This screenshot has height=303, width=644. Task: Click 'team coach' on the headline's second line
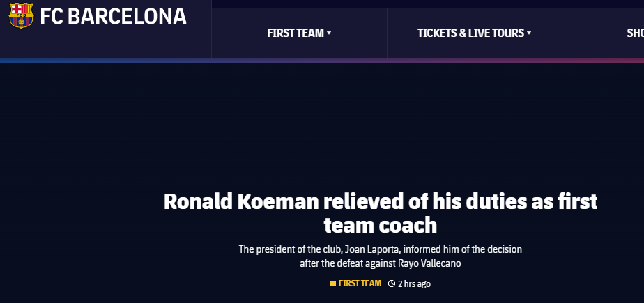pyautogui.click(x=381, y=226)
